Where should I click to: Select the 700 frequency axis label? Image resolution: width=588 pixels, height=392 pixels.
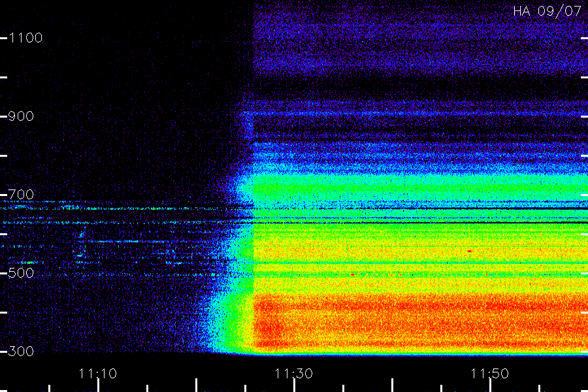[21, 195]
